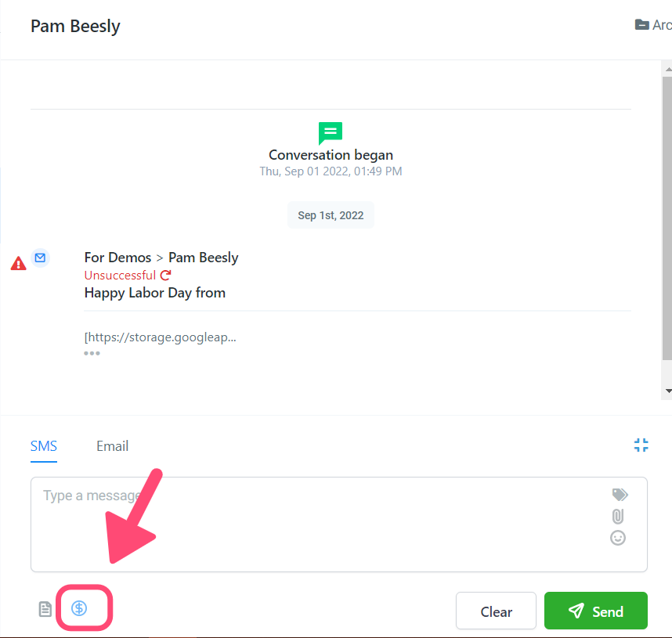The image size is (672, 638).
Task: Click the Clear button
Action: point(496,611)
